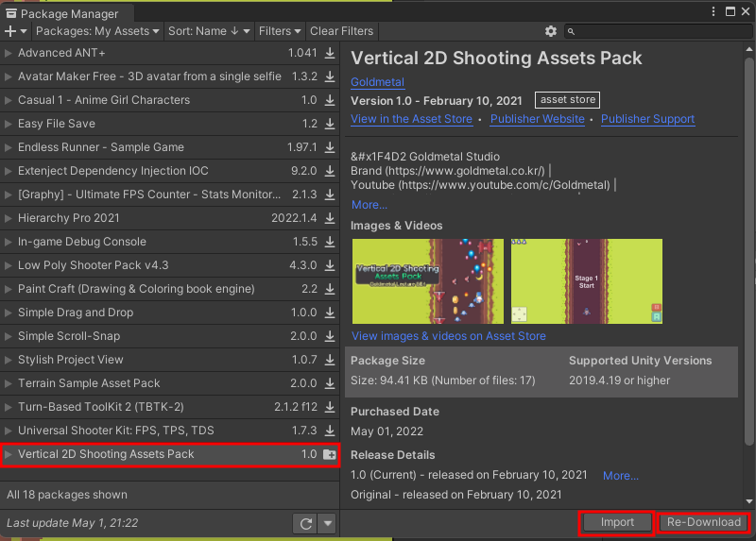The image size is (756, 541).
Task: Select Turn-Based ToolKit 2 (TBTK-2)
Action: (170, 407)
